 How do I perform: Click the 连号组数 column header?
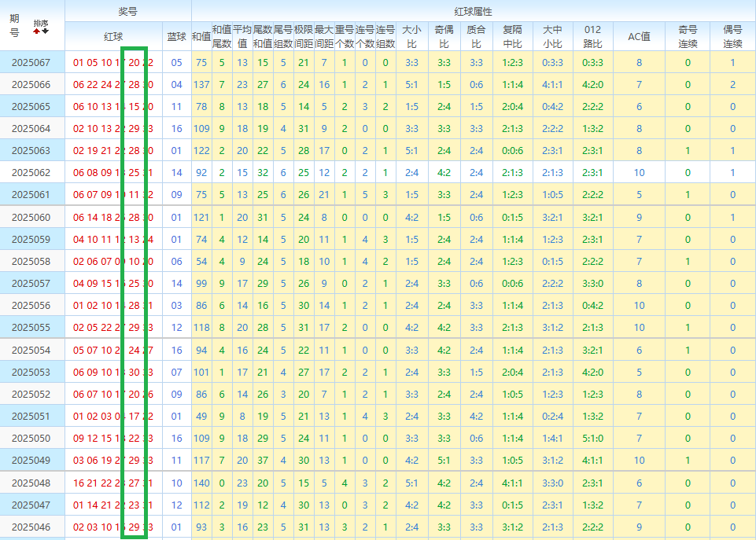coord(385,36)
